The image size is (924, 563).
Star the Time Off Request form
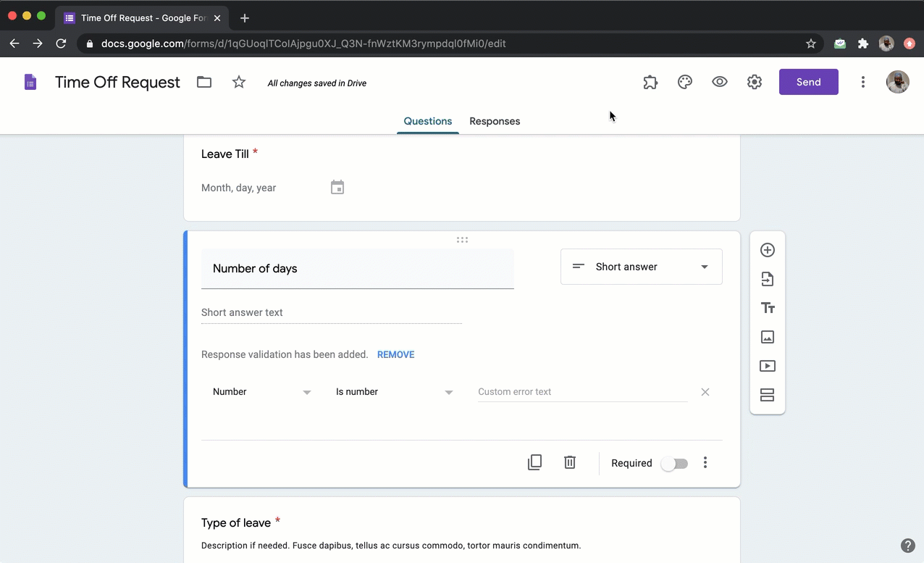point(239,83)
